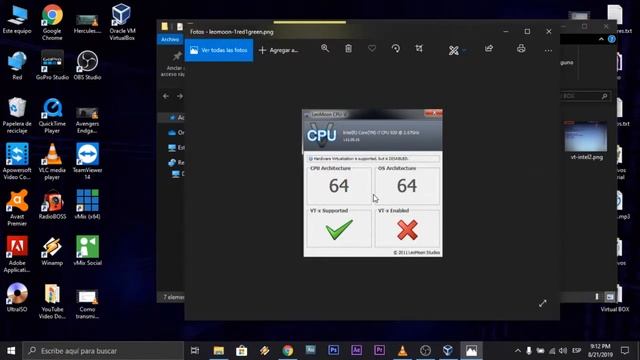Open UltraISO desktop shortcut
The height and width of the screenshot is (360, 640).
17,298
